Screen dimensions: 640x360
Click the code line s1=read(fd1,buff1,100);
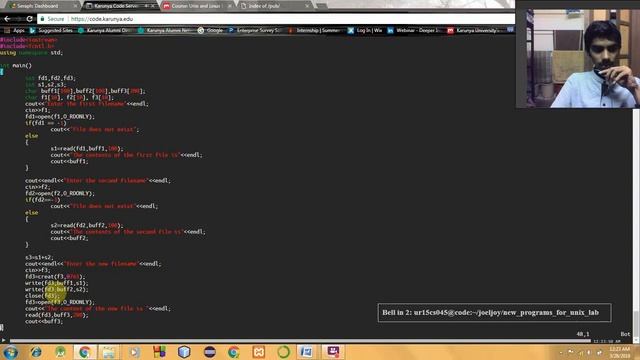87,149
